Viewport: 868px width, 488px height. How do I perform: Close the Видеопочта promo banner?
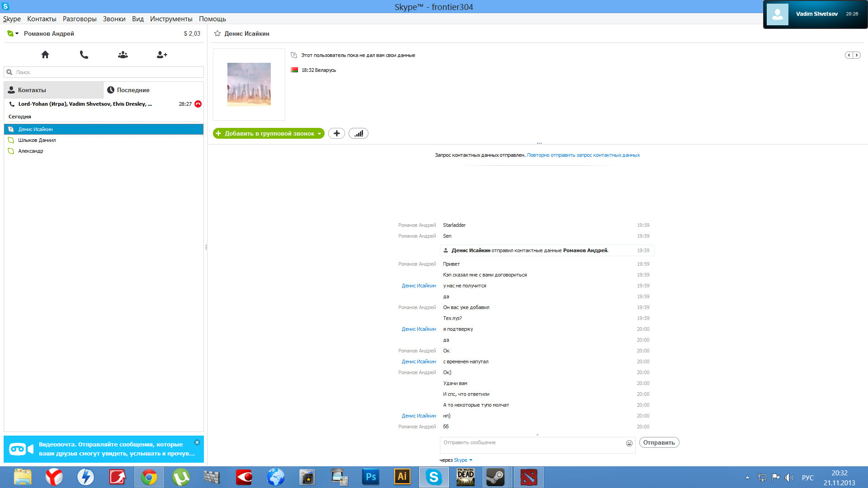pos(197,442)
